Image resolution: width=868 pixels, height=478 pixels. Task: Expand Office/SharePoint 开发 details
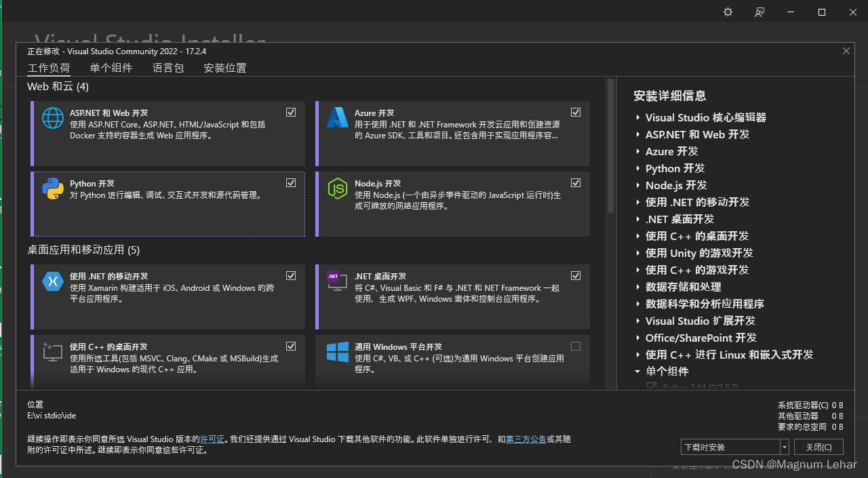tap(638, 338)
